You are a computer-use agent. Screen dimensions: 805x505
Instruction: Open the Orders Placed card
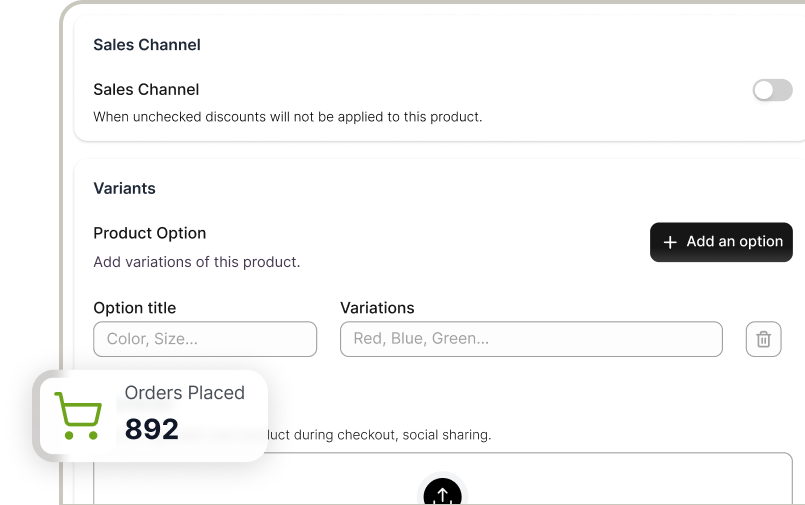pos(150,415)
